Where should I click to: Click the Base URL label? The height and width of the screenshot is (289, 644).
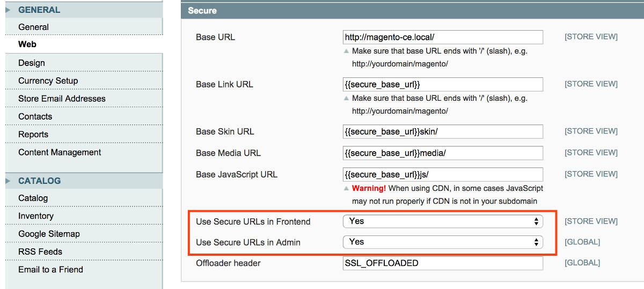tap(215, 37)
